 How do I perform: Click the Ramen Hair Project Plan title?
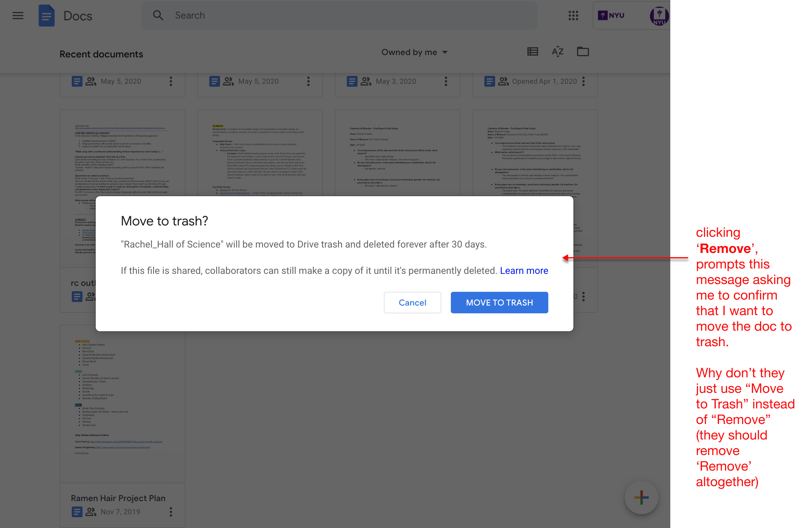pyautogui.click(x=118, y=498)
